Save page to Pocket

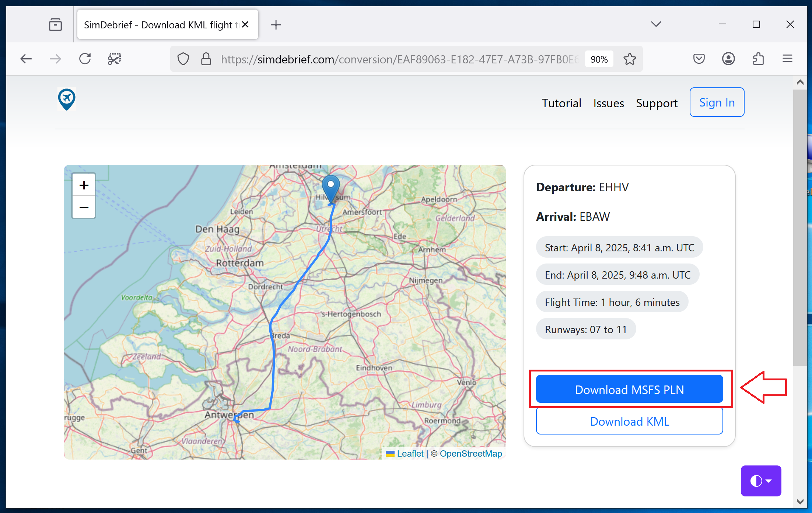click(x=699, y=59)
